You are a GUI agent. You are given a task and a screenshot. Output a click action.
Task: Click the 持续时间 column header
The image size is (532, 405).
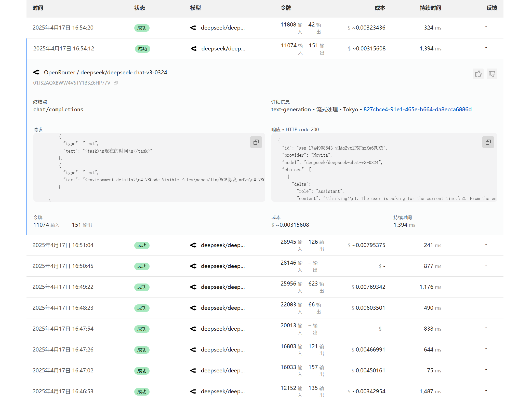tap(430, 8)
